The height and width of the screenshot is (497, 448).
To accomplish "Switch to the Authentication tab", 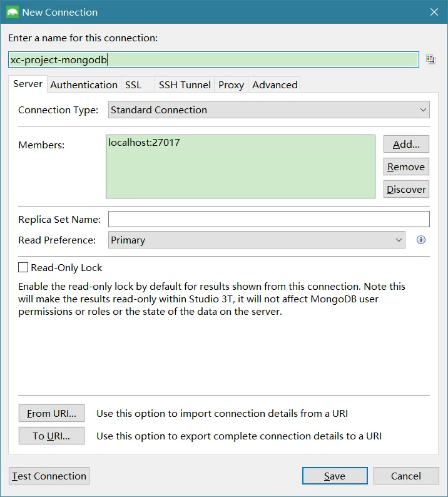I will click(84, 85).
